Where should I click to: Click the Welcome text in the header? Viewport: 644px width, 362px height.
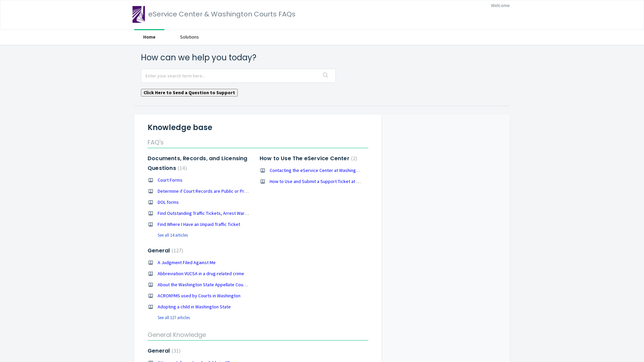pos(500,5)
